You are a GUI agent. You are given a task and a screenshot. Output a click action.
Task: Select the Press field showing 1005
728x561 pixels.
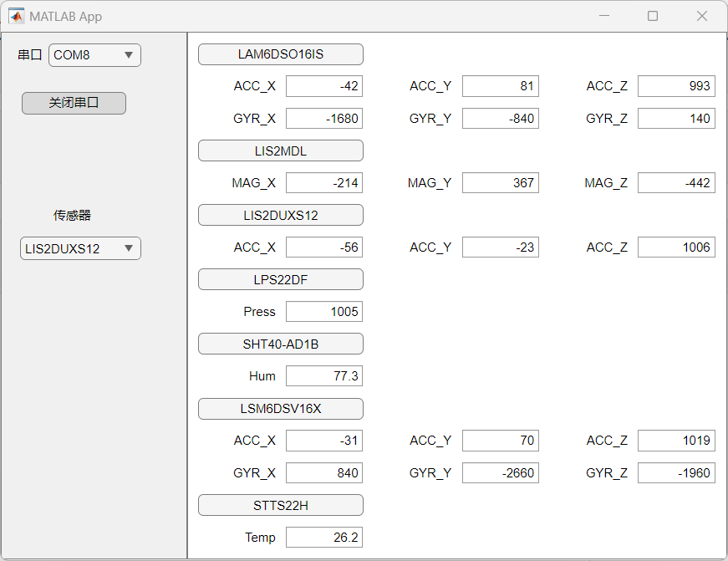324,312
